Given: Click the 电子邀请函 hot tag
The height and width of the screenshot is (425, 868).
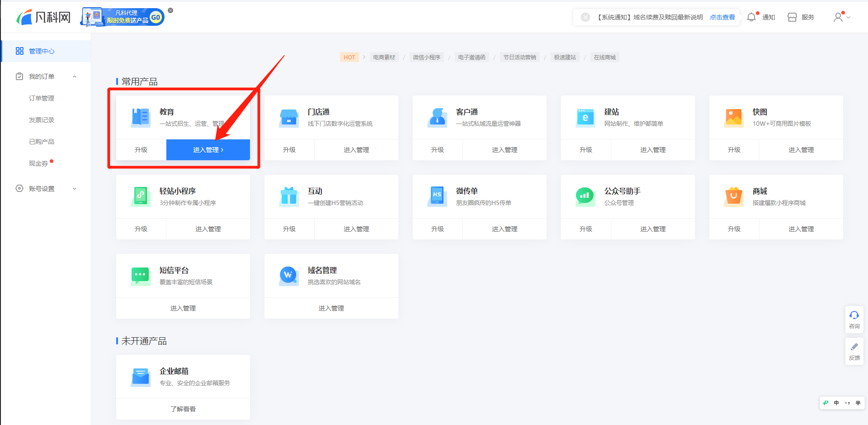Looking at the screenshot, I should [472, 57].
